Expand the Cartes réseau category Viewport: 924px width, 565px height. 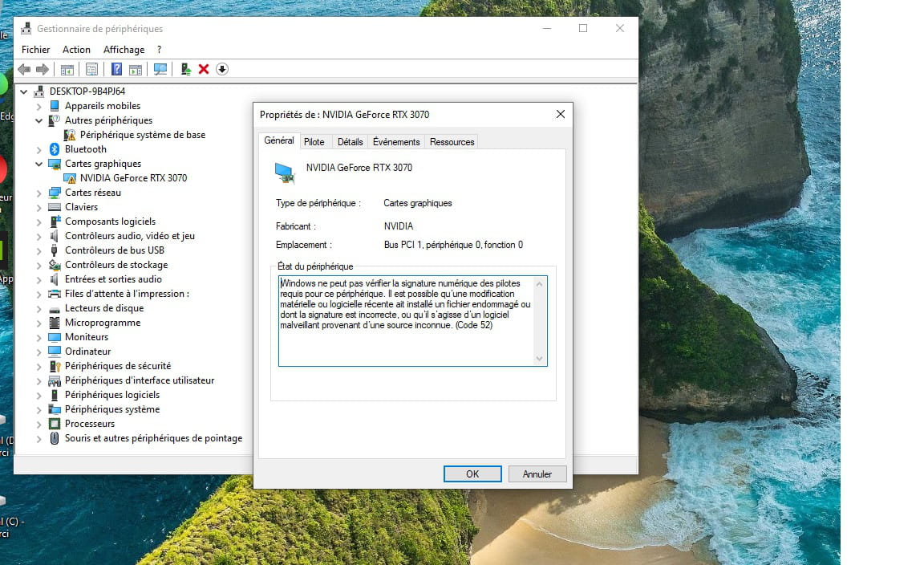(38, 193)
